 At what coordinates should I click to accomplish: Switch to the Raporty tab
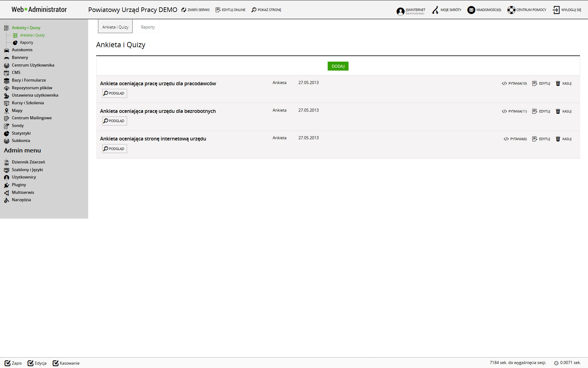(148, 27)
